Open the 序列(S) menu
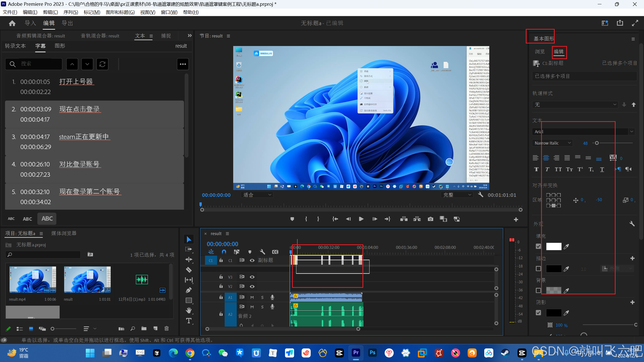644x362 pixels. coord(71,12)
